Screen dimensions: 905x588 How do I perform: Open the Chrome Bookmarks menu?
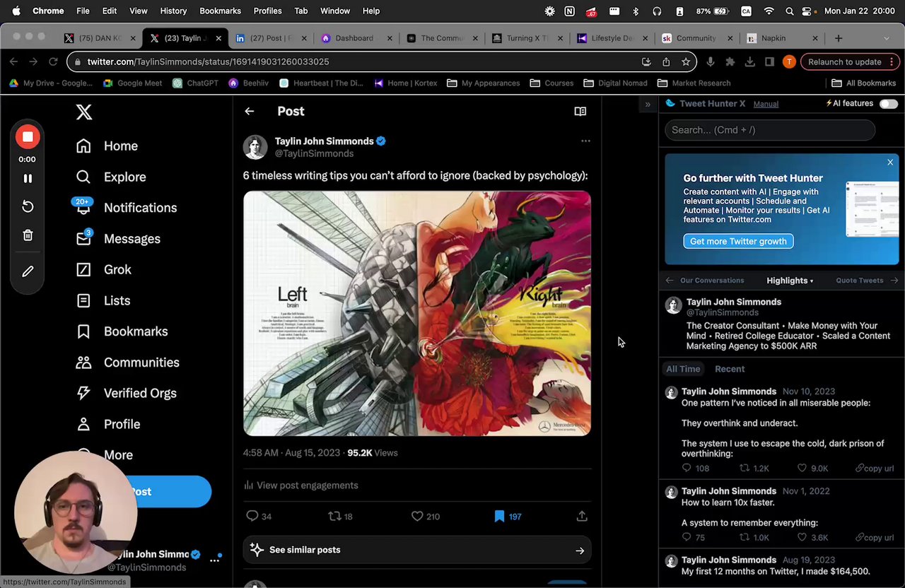(220, 11)
